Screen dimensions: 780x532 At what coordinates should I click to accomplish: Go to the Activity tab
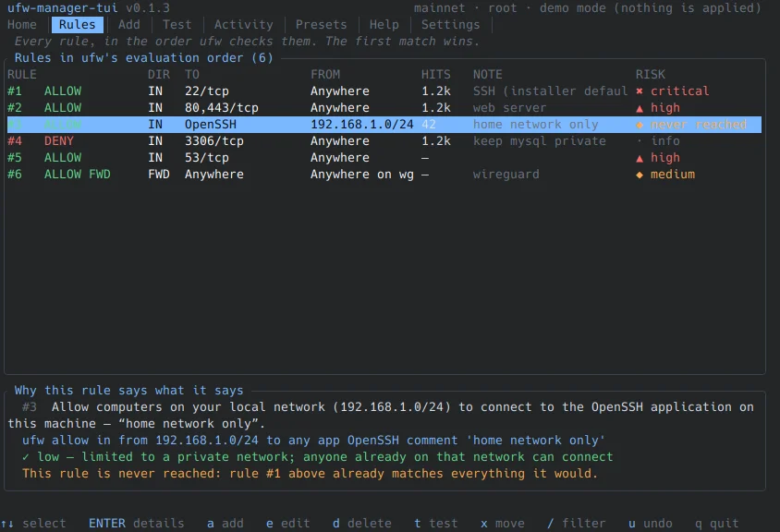click(x=244, y=24)
